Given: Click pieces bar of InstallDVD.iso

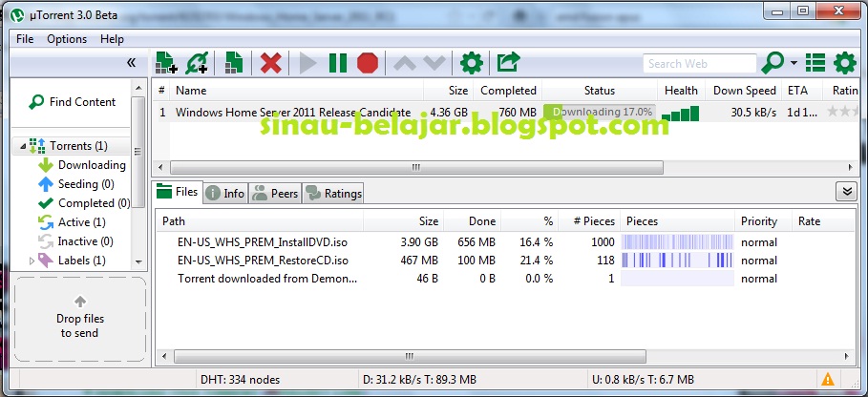Looking at the screenshot, I should coord(677,242).
